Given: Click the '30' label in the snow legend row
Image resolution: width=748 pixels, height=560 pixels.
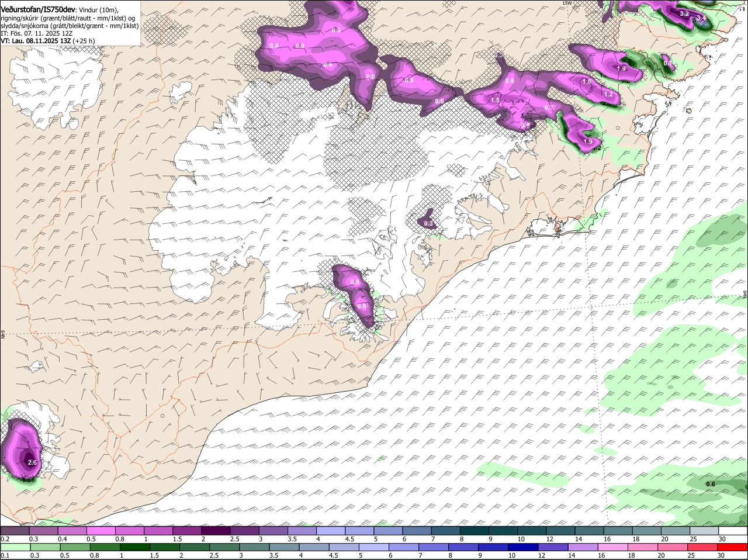Looking at the screenshot, I should pos(722,539).
